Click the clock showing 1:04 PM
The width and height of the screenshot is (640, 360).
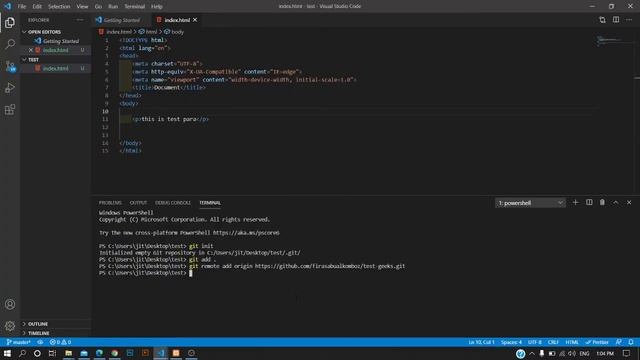click(605, 353)
